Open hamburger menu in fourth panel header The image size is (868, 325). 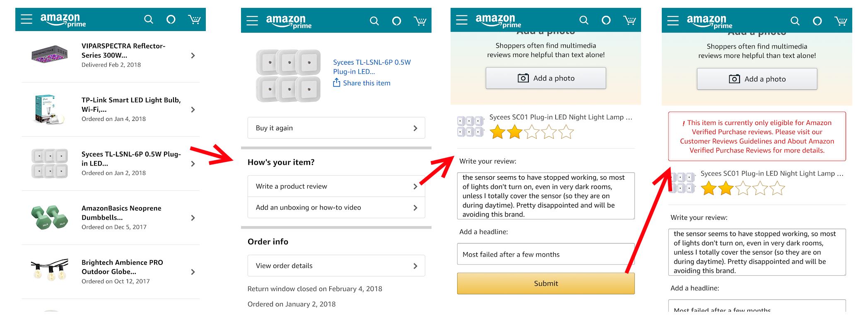point(673,21)
